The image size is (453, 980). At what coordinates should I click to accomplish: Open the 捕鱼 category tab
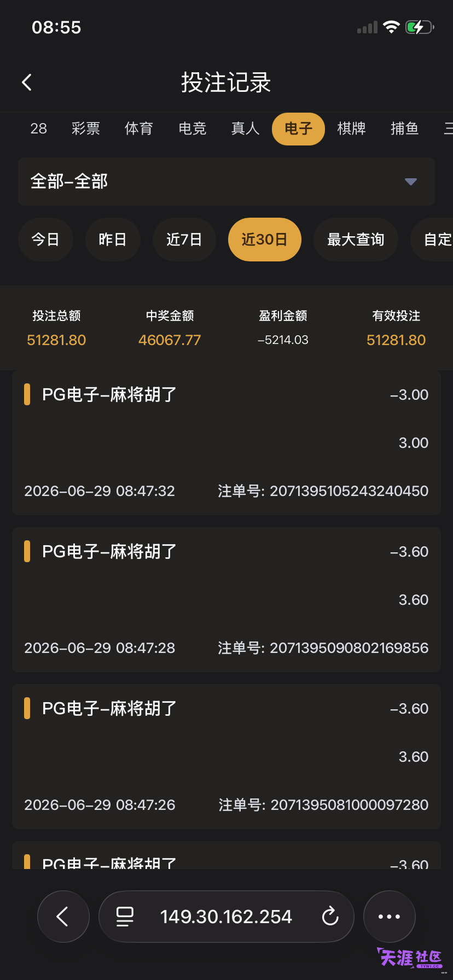pyautogui.click(x=405, y=129)
